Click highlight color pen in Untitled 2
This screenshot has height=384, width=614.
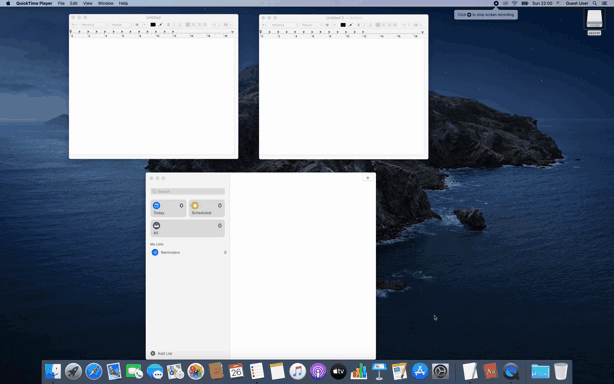[x=350, y=25]
